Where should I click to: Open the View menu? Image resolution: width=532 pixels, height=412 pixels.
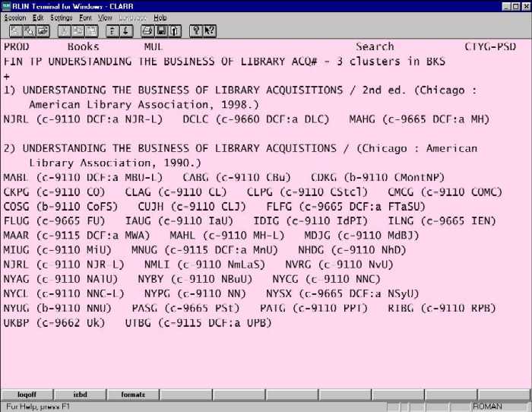105,17
